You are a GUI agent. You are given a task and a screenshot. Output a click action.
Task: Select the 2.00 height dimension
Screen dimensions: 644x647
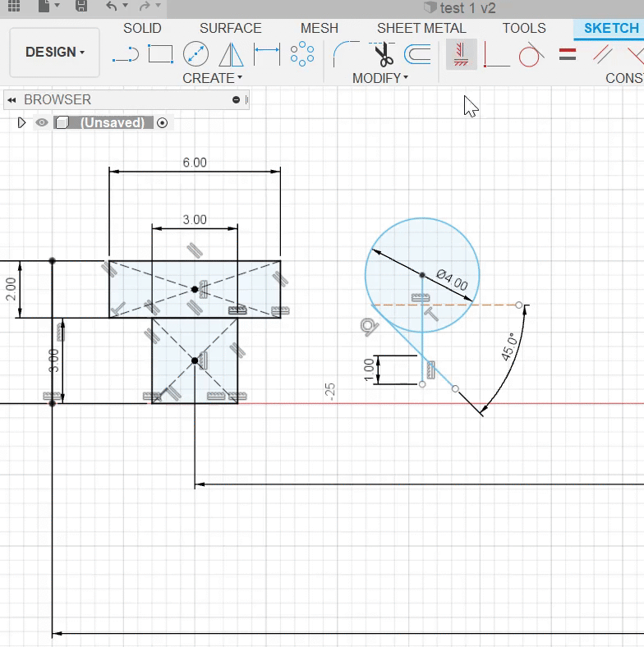[11, 289]
